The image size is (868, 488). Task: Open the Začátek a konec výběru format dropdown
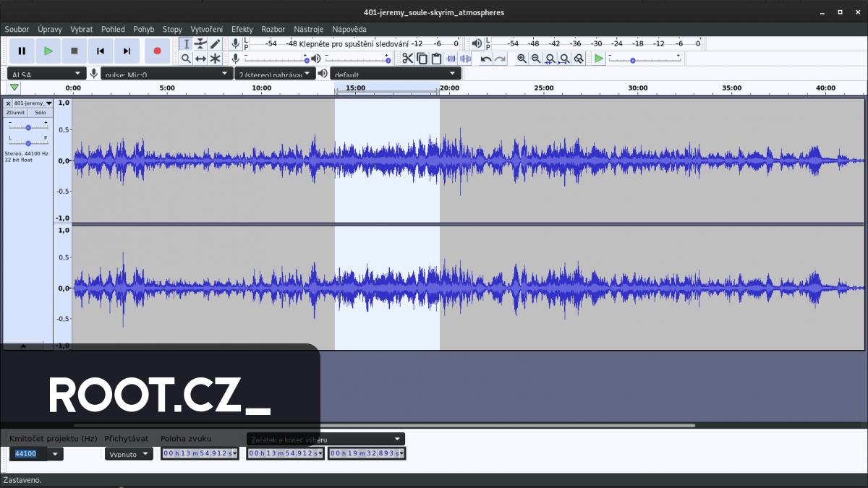[324, 439]
